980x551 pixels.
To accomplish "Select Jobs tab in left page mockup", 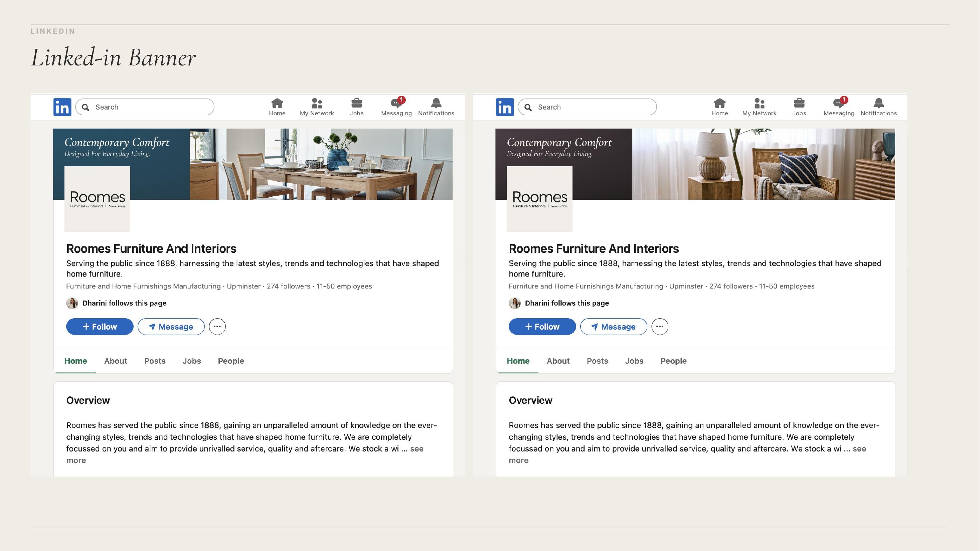I will pos(192,361).
